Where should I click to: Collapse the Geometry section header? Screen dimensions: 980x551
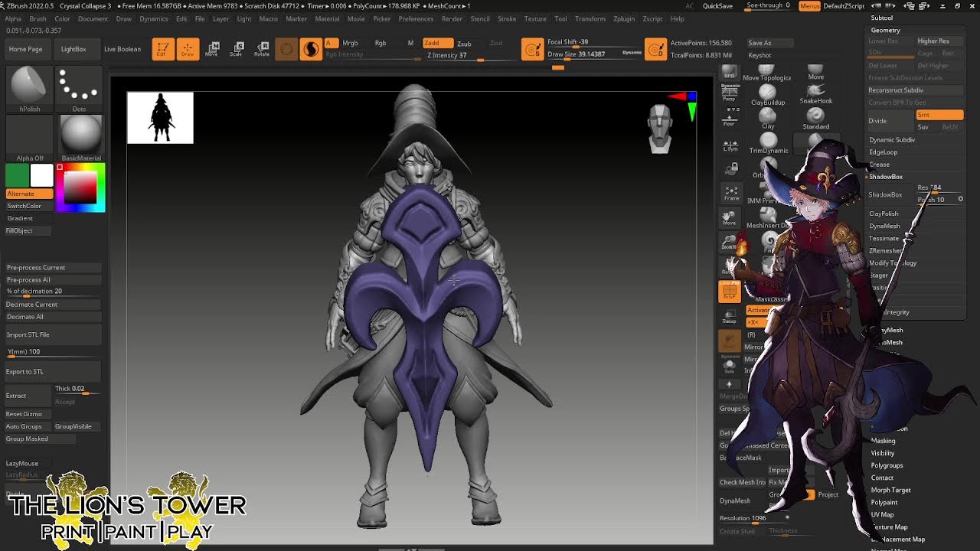(885, 30)
